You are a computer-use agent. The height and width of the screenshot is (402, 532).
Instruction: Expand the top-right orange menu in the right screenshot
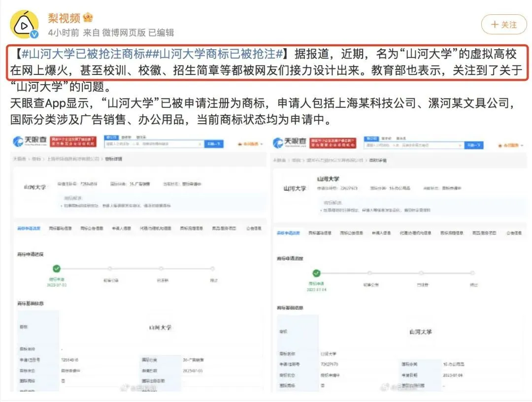coord(511,145)
